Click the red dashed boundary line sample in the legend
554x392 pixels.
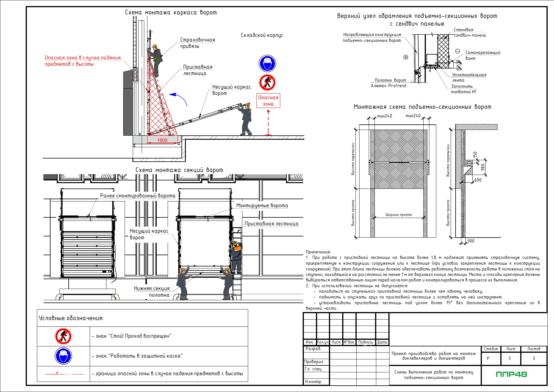point(65,374)
